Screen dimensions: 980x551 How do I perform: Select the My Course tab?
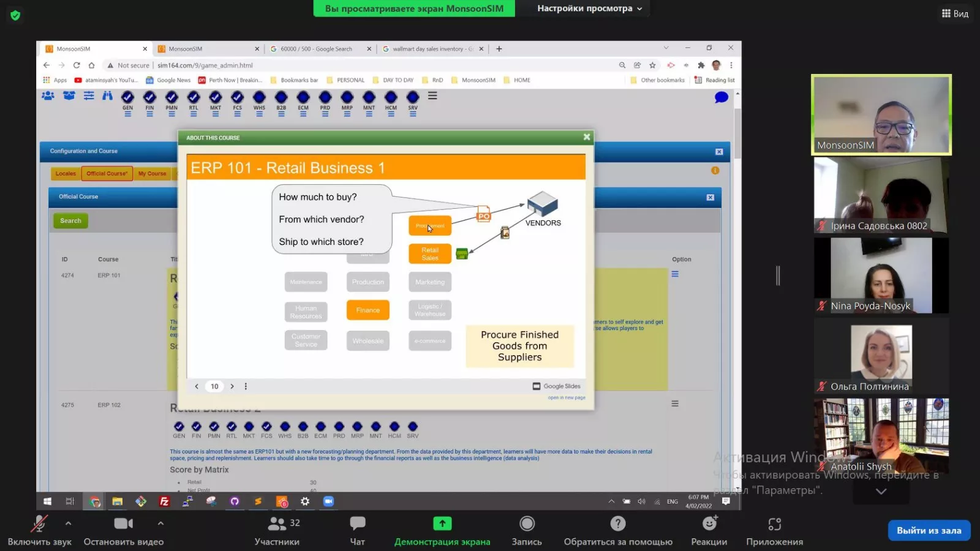click(x=152, y=174)
